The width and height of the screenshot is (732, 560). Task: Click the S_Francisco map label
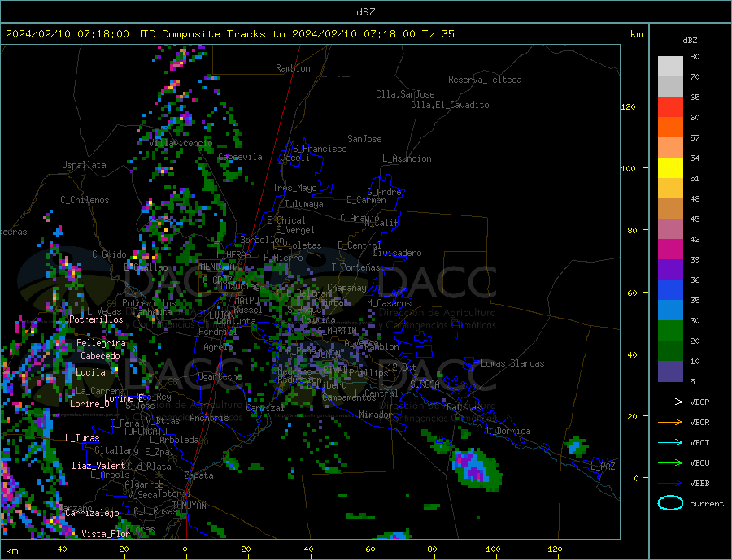[320, 149]
